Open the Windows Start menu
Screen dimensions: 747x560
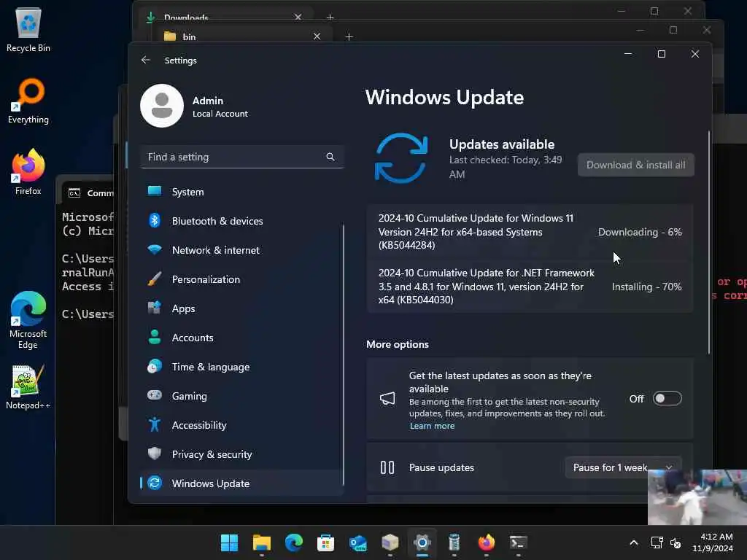click(230, 542)
